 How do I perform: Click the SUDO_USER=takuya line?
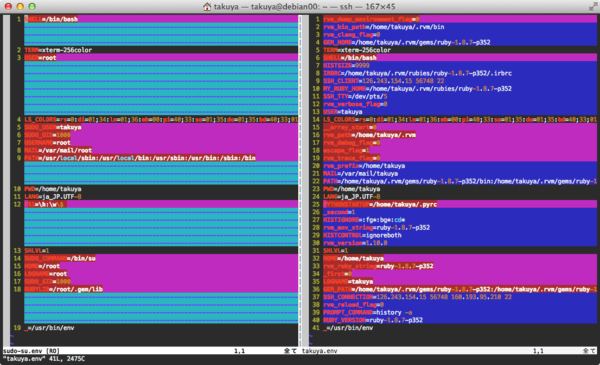coord(53,127)
